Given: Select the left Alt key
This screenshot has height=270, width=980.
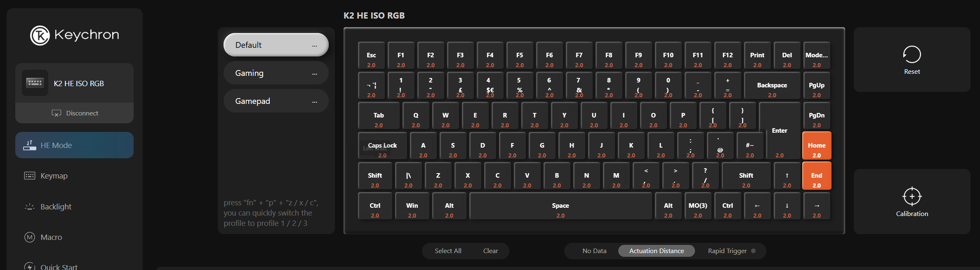Looking at the screenshot, I should (449, 206).
